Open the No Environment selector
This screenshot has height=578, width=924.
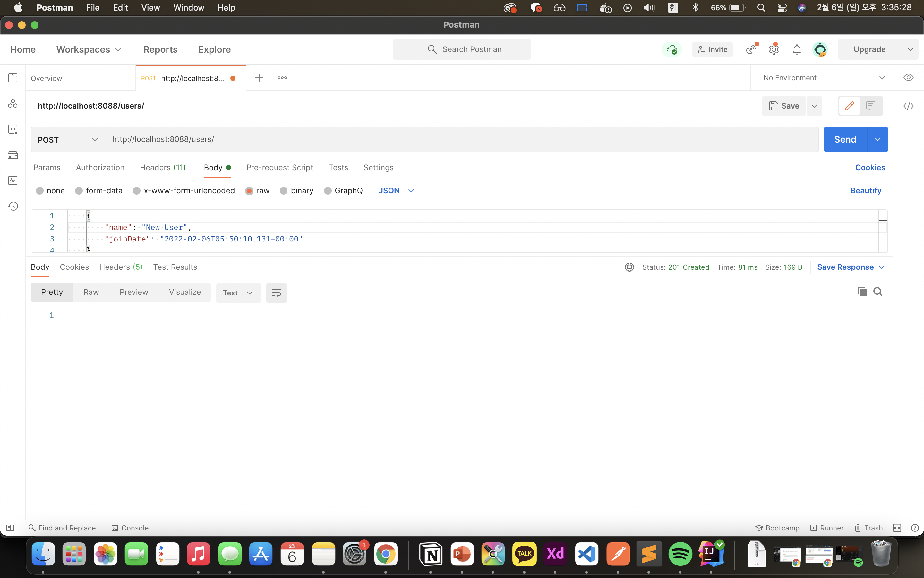[824, 78]
